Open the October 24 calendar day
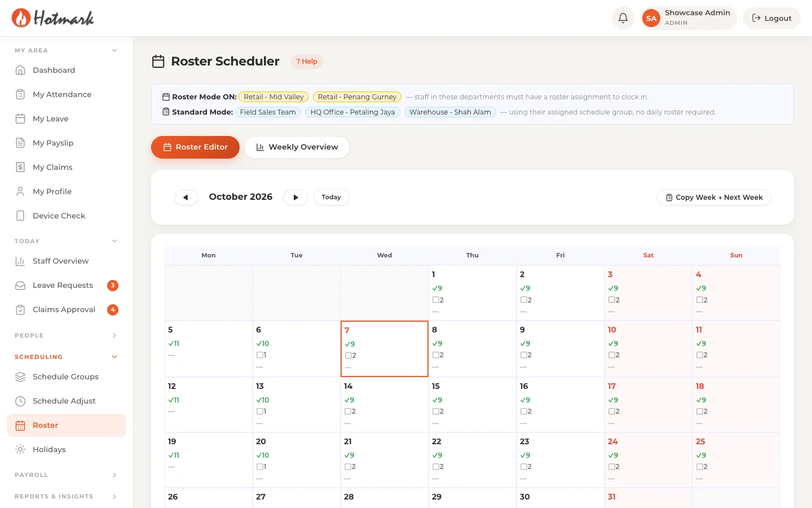The height and width of the screenshot is (508, 812). [648, 460]
